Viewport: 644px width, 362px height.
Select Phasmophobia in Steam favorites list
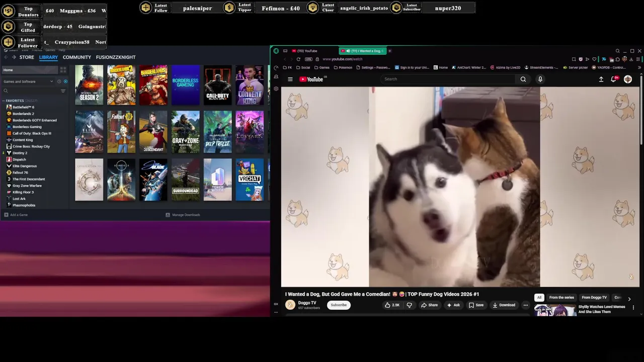(24, 205)
